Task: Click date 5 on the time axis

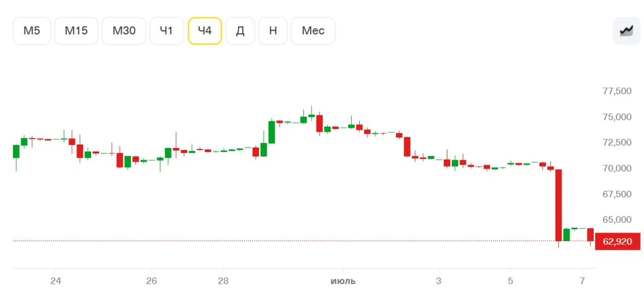Action: (510, 281)
